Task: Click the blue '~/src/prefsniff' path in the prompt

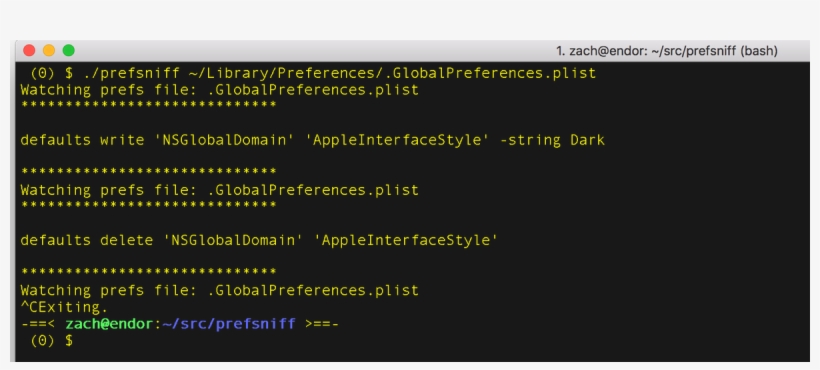Action: click(x=229, y=323)
